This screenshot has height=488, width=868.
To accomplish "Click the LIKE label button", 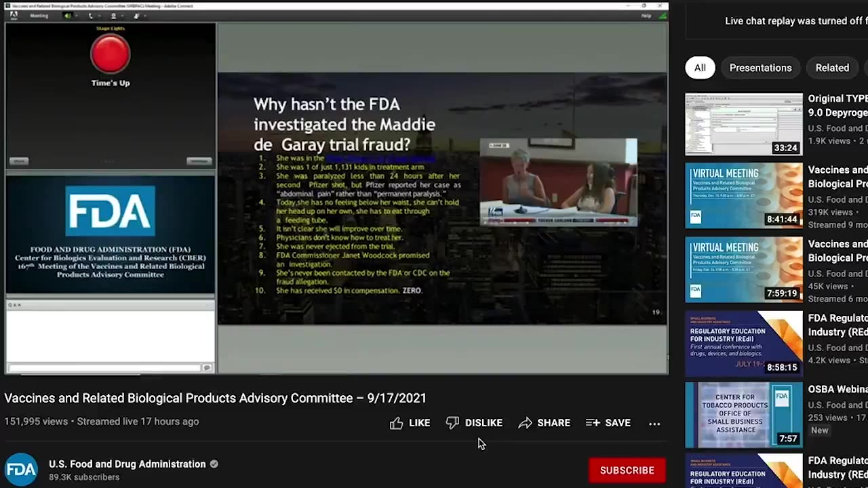I will (x=419, y=423).
